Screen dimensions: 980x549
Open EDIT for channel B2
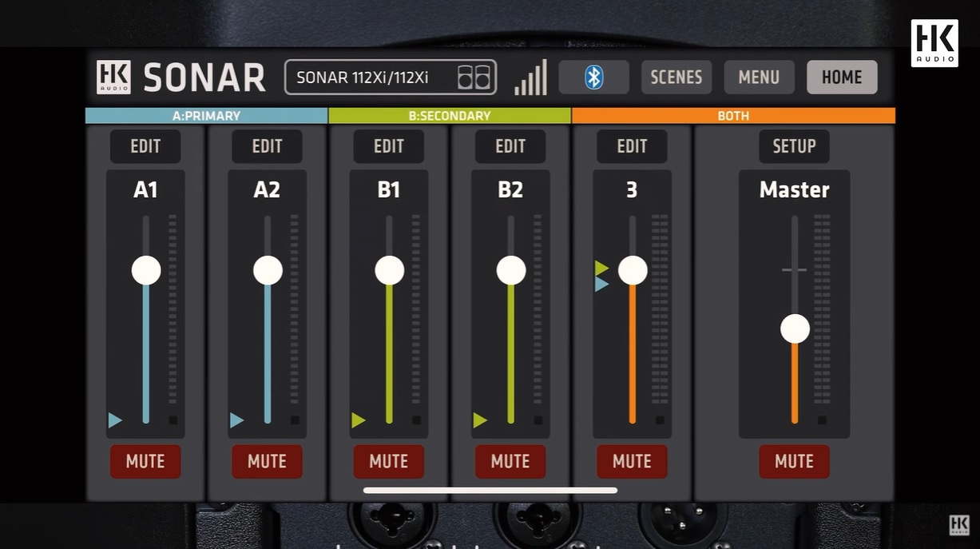(x=510, y=146)
